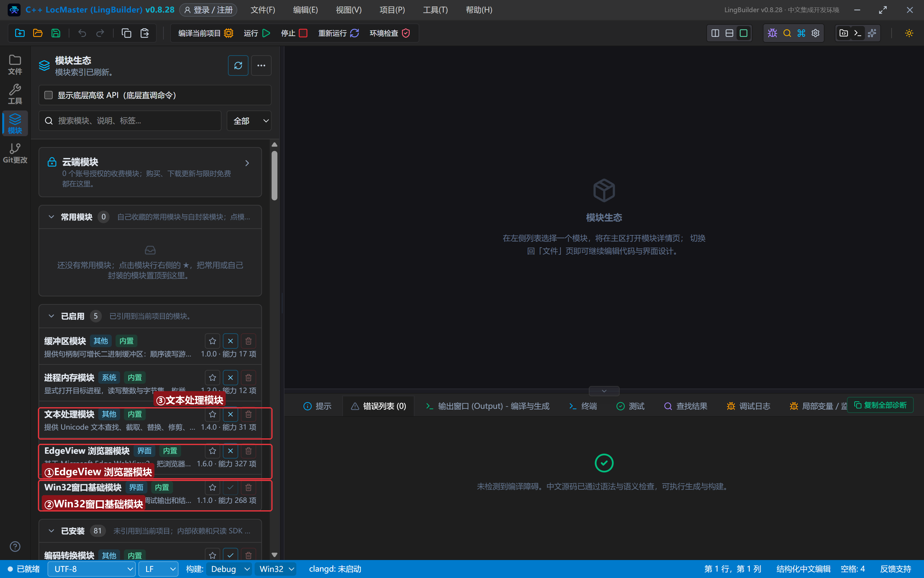Open the 云端模块 card
This screenshot has width=924, height=578.
point(150,172)
